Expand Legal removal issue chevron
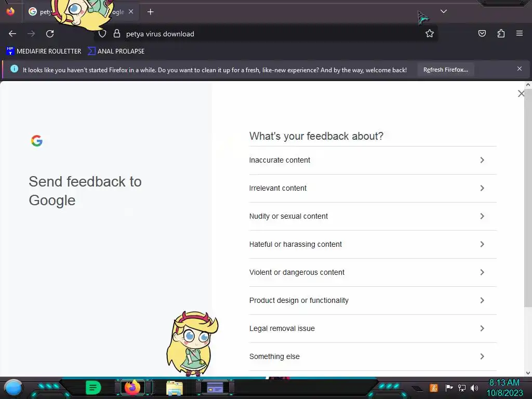Image resolution: width=532 pixels, height=399 pixels. (x=482, y=328)
